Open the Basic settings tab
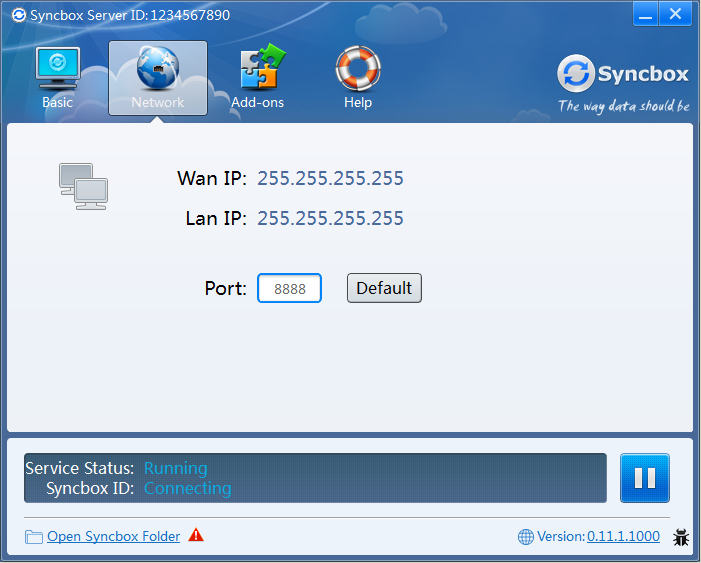Viewport: 701px width, 563px height. tap(58, 78)
